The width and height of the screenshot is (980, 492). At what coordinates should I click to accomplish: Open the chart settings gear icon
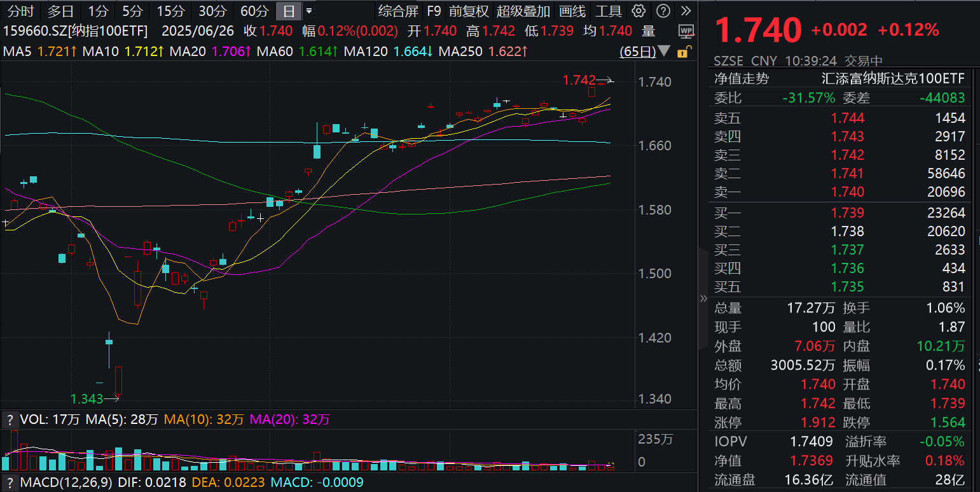[638, 10]
